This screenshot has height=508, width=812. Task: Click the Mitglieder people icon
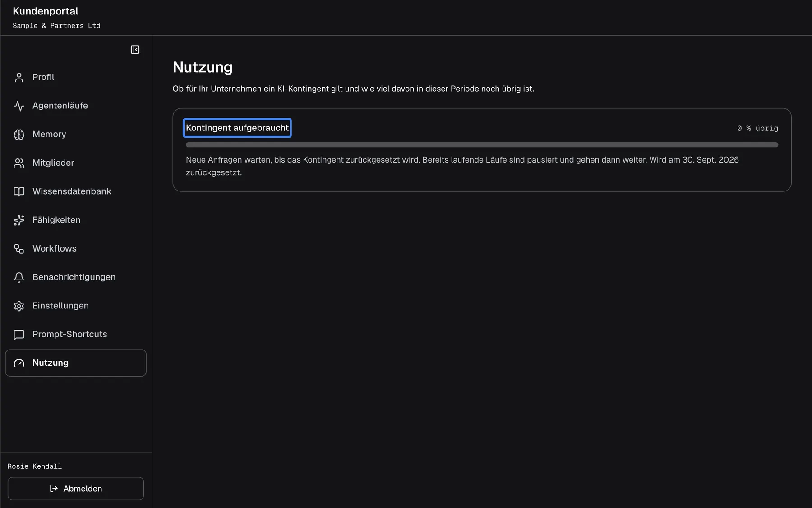pyautogui.click(x=19, y=163)
